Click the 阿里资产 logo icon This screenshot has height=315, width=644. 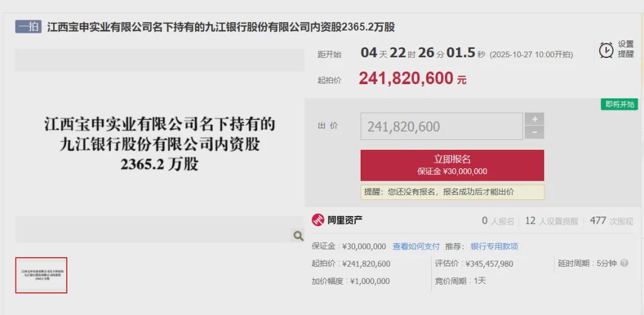(x=318, y=220)
